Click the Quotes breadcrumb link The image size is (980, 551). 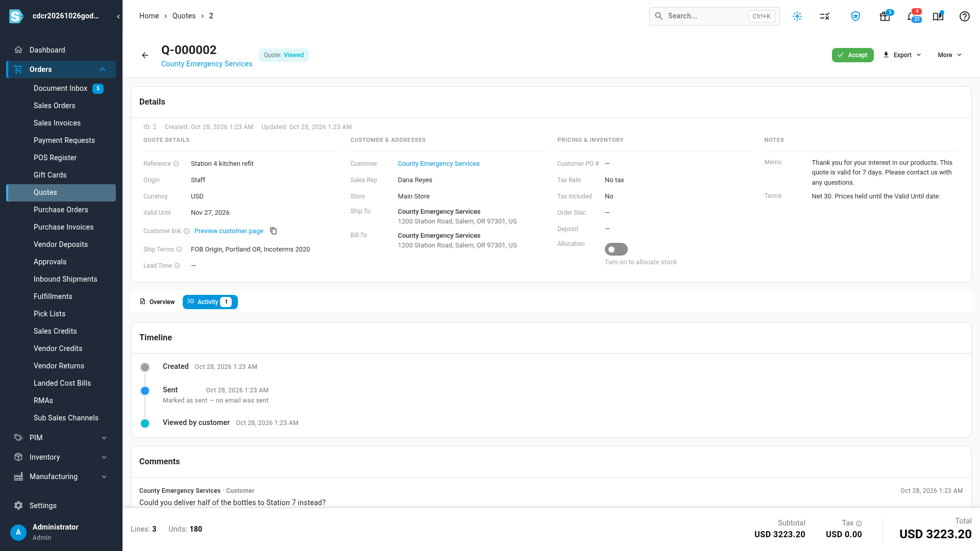(184, 16)
